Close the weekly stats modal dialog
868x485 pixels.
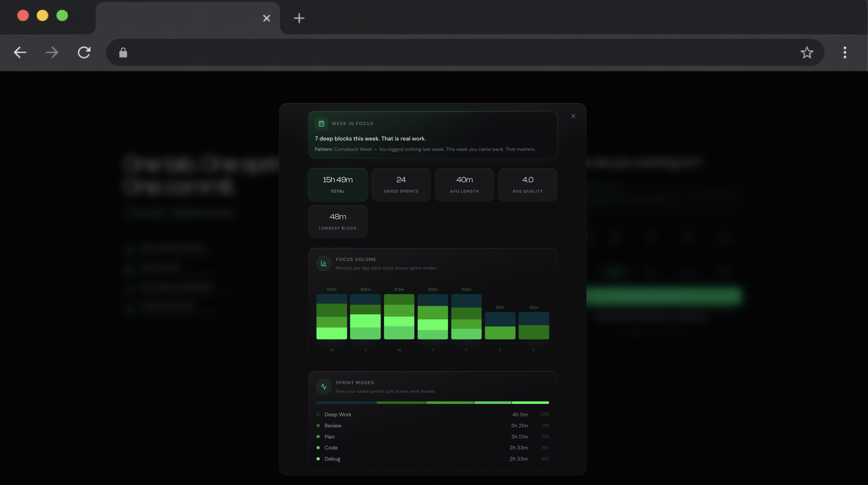point(573,116)
